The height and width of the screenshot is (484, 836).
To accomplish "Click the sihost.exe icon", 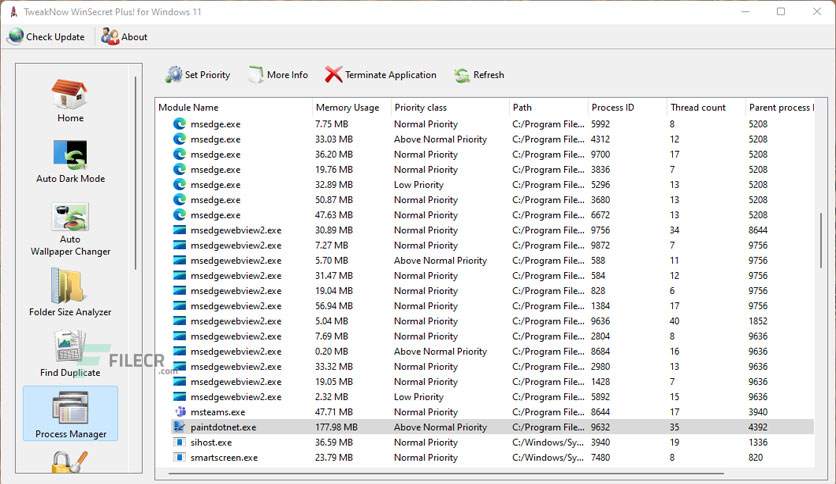I will pyautogui.click(x=180, y=442).
